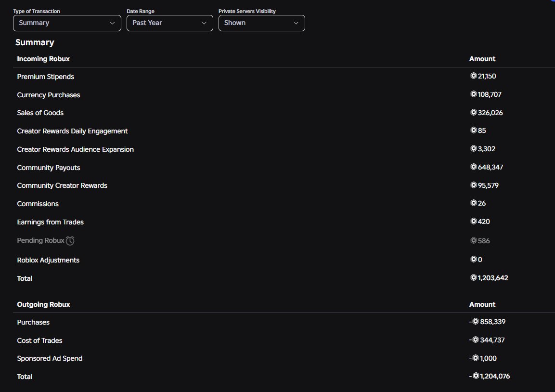555x392 pixels.
Task: Select the Cost of Trades row
Action: click(284, 340)
